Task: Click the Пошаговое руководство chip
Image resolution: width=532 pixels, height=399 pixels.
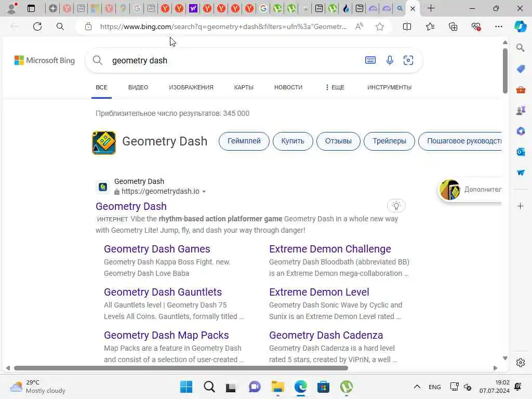Action: click(460, 141)
